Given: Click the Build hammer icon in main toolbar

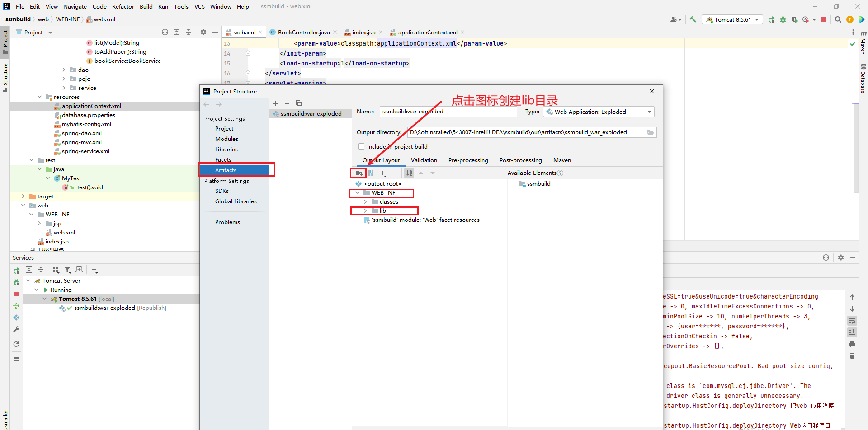Looking at the screenshot, I should click(693, 19).
